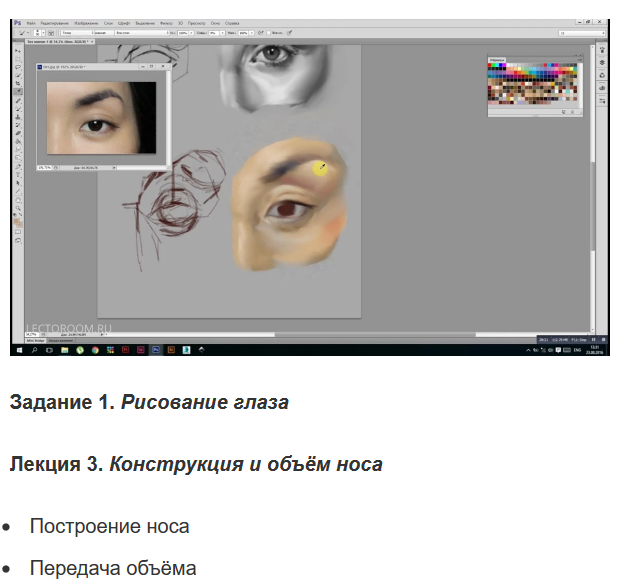Open the 100% opacity dropdown arrow
636x586 pixels.
[191, 33]
